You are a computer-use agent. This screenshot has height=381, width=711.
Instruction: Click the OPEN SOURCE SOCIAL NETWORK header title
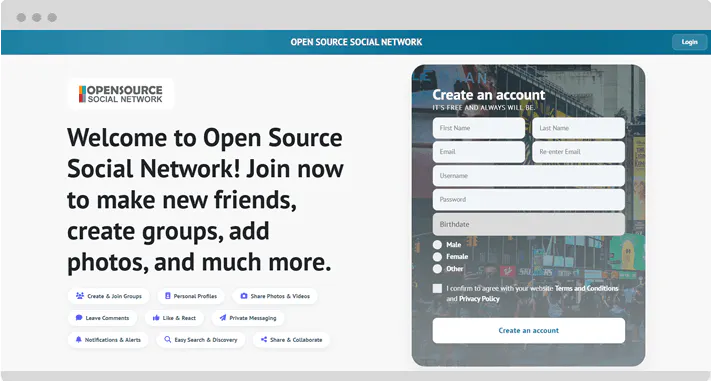point(356,42)
